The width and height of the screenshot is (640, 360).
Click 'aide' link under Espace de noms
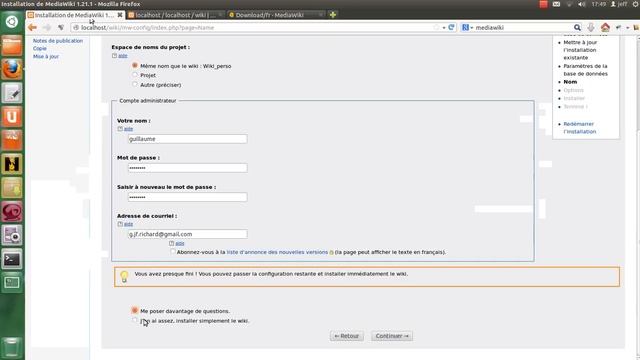(123, 56)
